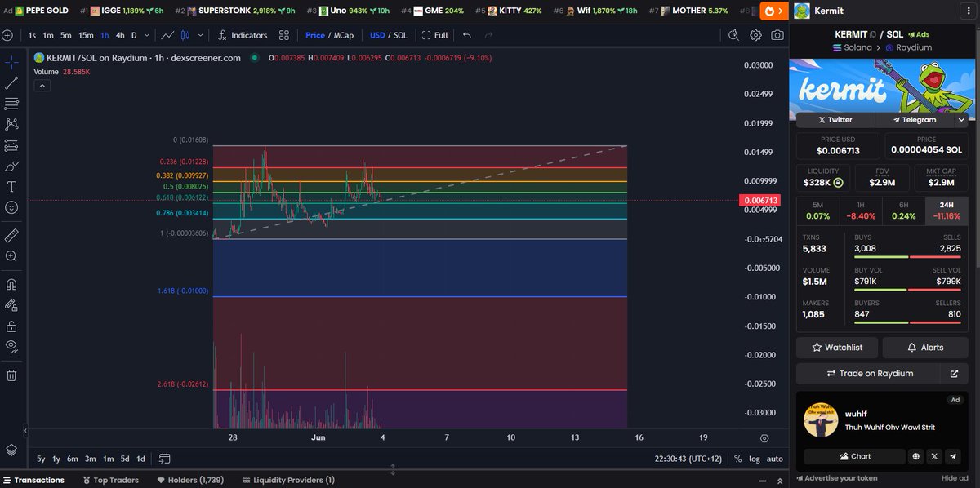Select the patterns drawing tool
Viewport: 980px width, 488px height.
pyautogui.click(x=11, y=124)
